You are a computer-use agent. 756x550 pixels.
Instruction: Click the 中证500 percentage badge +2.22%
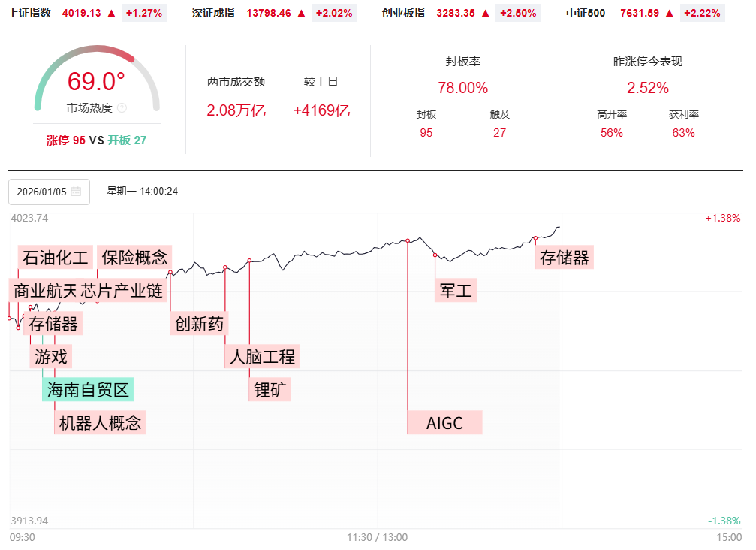702,13
